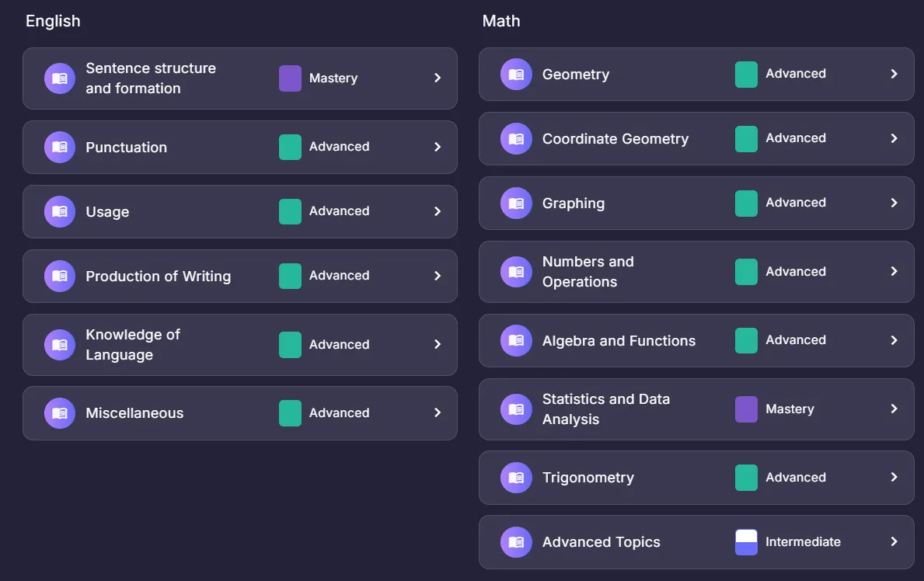Screen dimensions: 924x581
Task: Open the Production of Writing topic
Action: (x=158, y=277)
